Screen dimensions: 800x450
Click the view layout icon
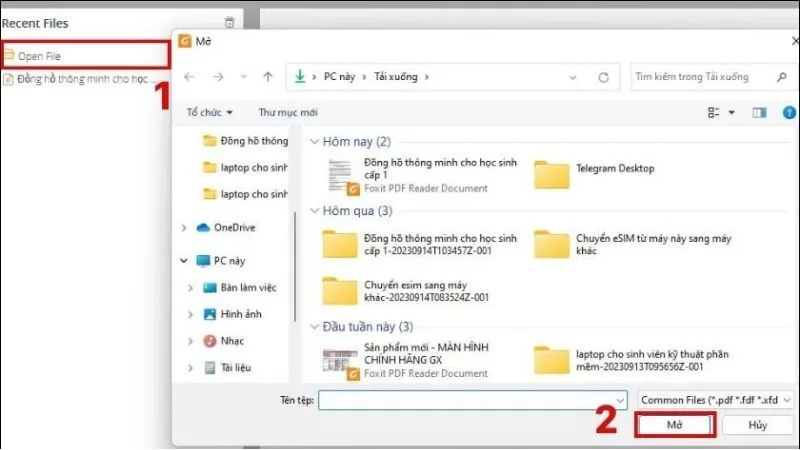713,112
